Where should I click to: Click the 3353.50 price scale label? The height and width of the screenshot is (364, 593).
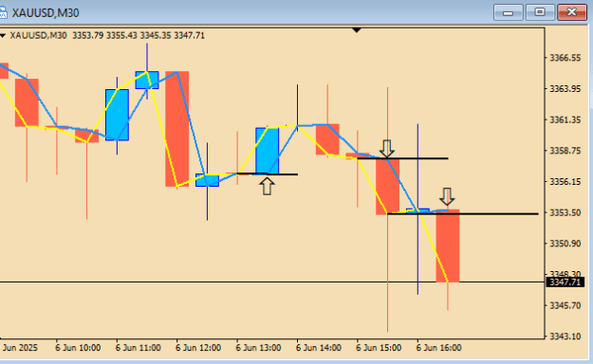pos(565,212)
